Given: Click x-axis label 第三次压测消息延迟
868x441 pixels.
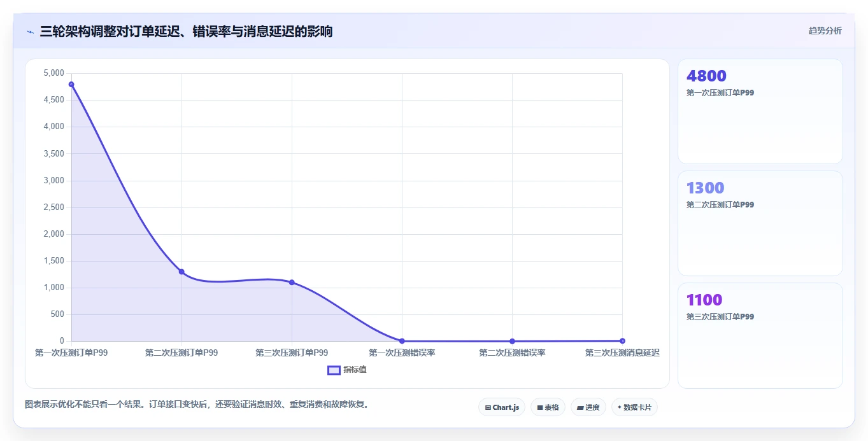Looking at the screenshot, I should pos(622,353).
